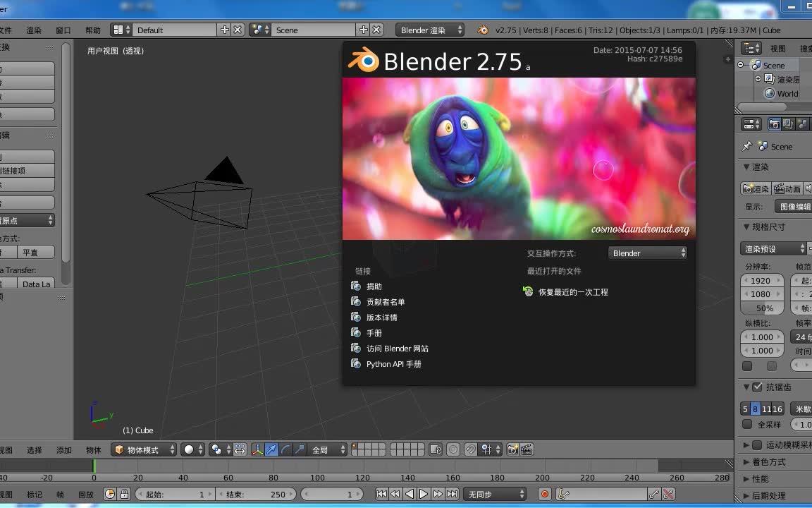This screenshot has height=508, width=812.
Task: Click the Render tab camera icon in Properties
Action: (x=775, y=126)
